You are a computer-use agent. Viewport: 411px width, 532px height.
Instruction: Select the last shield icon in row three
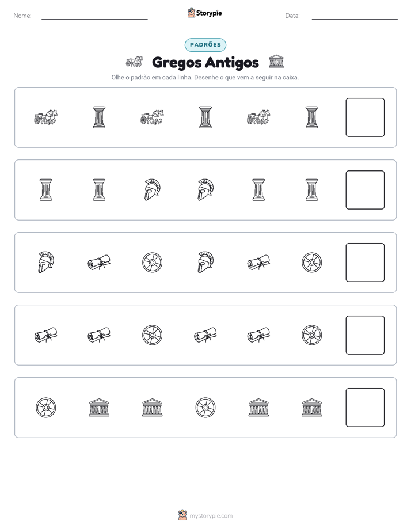pos(311,263)
